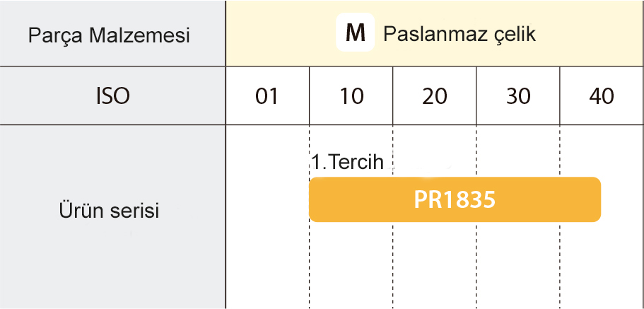
Task: Select the Paslanmaz çelik label
Action: 459,34
